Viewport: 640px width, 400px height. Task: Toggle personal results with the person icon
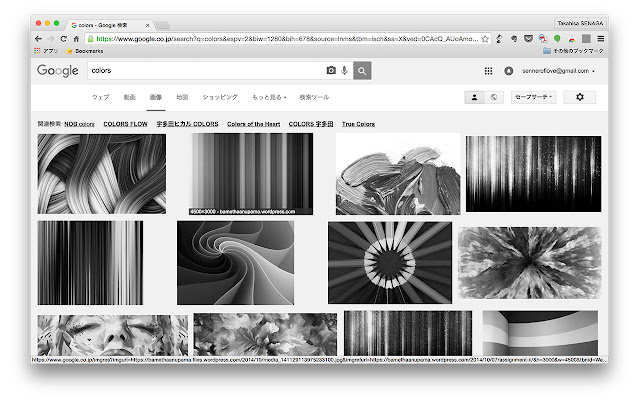pos(475,97)
